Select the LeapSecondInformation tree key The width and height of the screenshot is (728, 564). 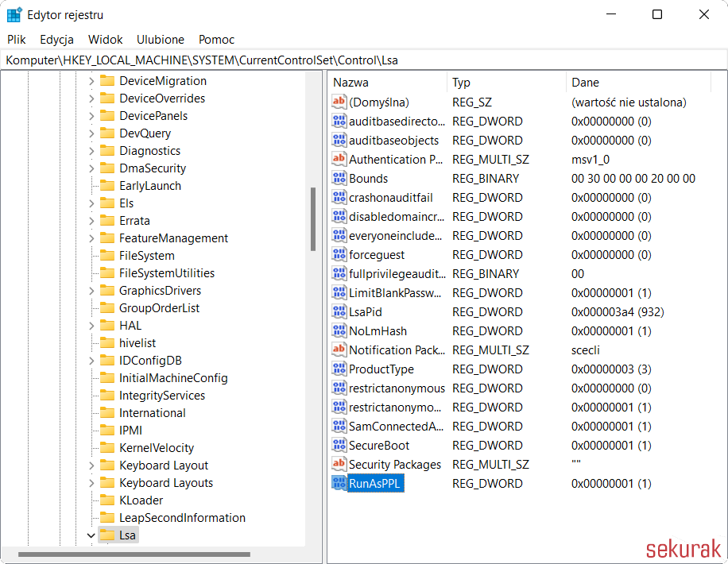coord(182,518)
